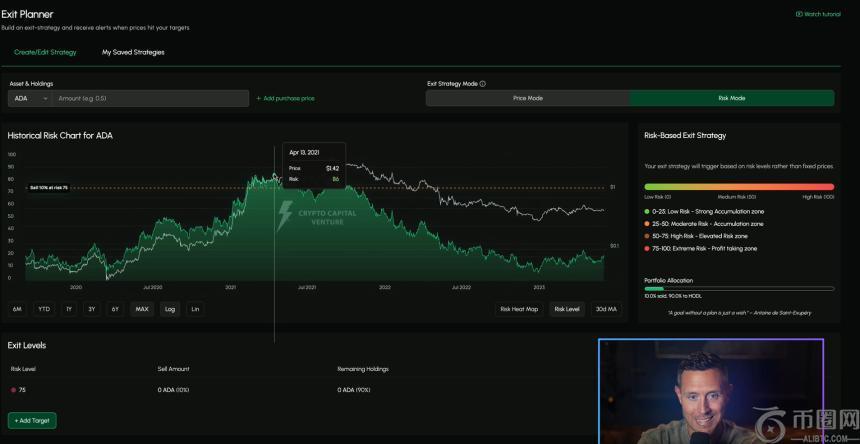Toggle the Risk Heat Map overlay
This screenshot has width=860, height=444.
click(x=519, y=309)
